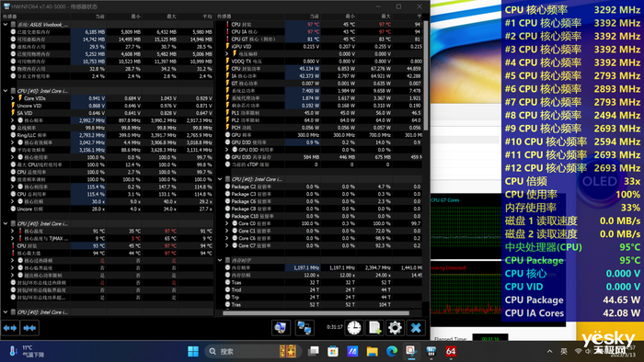Click the CPU IA 核心 thermometer icon
Screen dimensions: 644x362
pos(227,31)
